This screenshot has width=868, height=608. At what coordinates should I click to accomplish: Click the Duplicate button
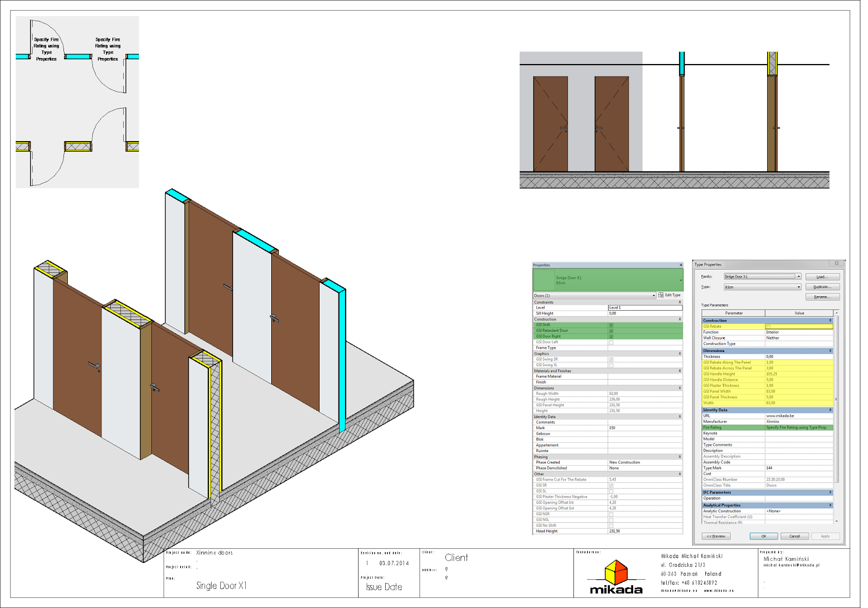click(822, 286)
